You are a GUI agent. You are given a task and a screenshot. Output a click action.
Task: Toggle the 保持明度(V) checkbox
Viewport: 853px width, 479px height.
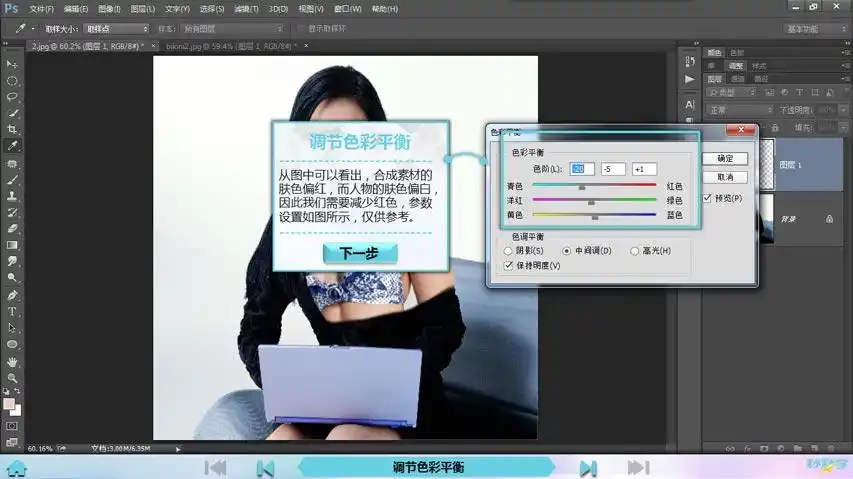click(x=508, y=265)
